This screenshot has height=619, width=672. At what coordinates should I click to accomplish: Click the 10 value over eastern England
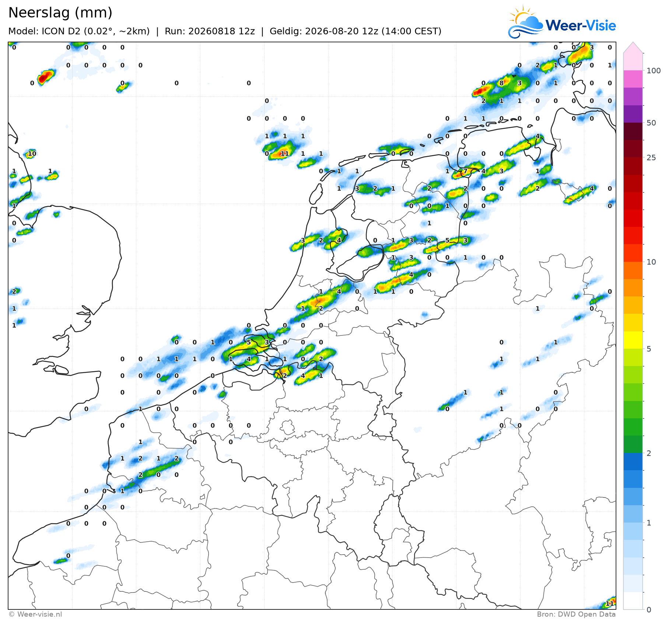(32, 154)
